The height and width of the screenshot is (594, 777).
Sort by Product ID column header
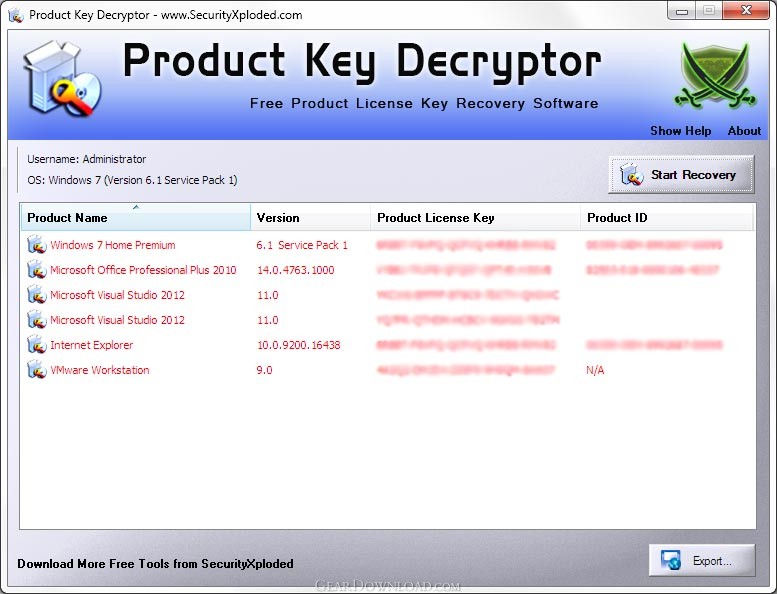pyautogui.click(x=667, y=217)
